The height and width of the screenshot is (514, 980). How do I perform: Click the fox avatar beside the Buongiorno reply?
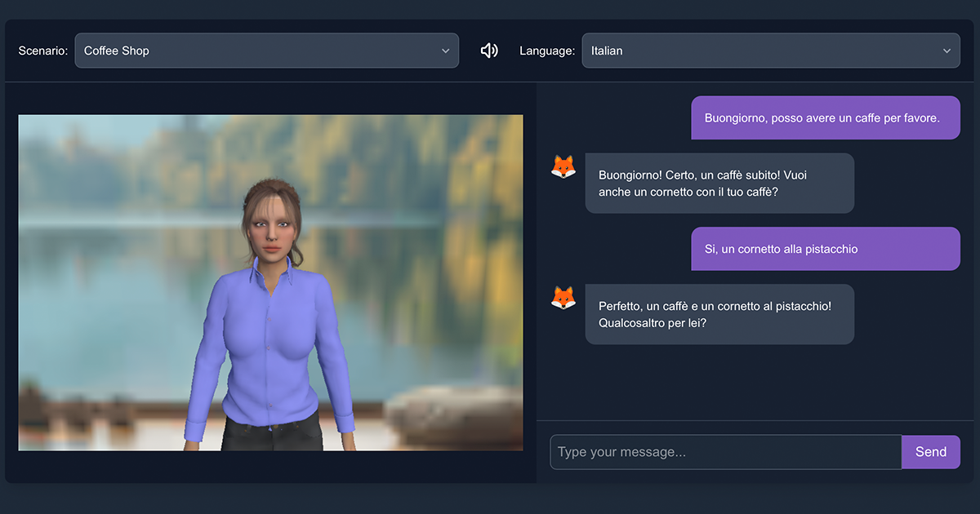[563, 167]
